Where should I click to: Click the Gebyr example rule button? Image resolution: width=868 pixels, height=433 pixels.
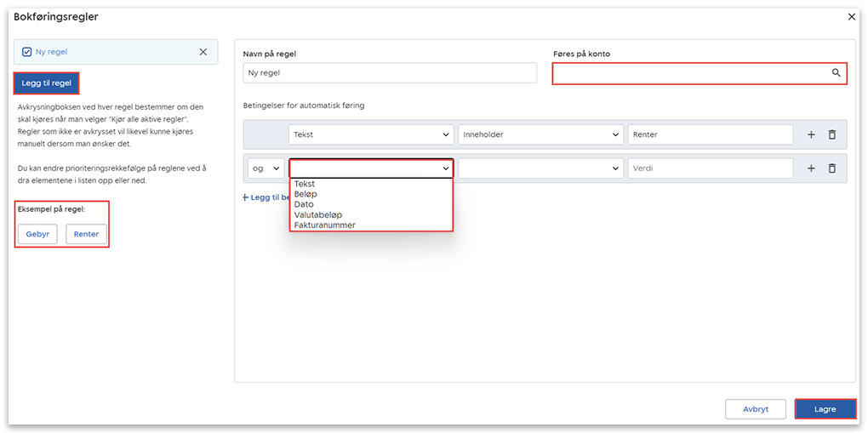(37, 234)
